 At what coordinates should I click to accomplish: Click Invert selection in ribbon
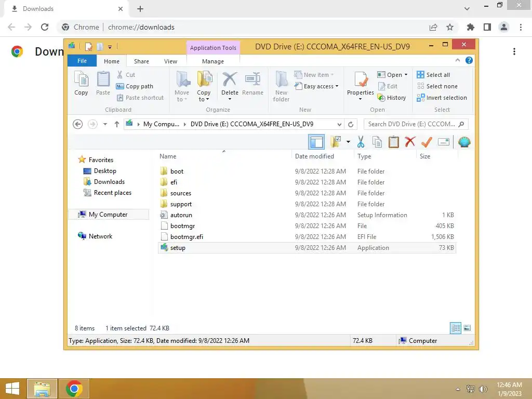tap(442, 98)
